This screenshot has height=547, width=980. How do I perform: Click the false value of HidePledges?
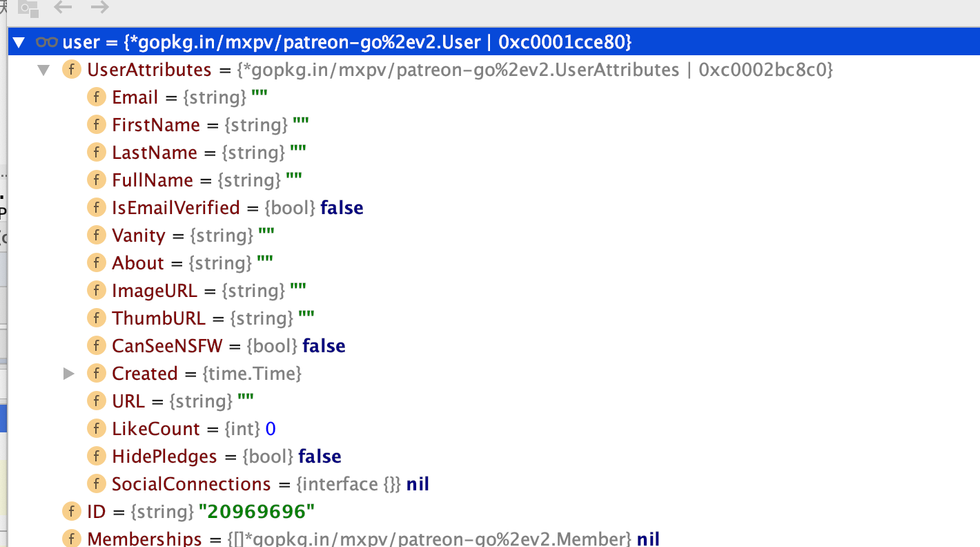click(x=320, y=457)
